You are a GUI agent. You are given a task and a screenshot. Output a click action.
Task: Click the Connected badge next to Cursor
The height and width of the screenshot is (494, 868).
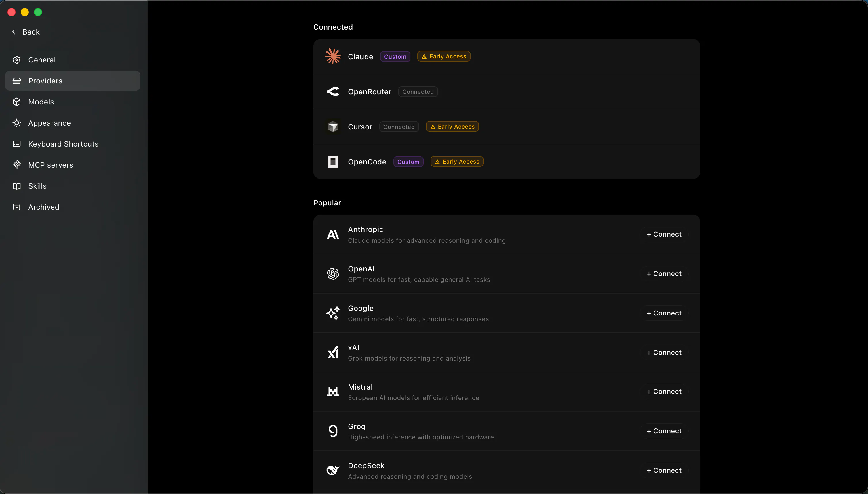[399, 127]
